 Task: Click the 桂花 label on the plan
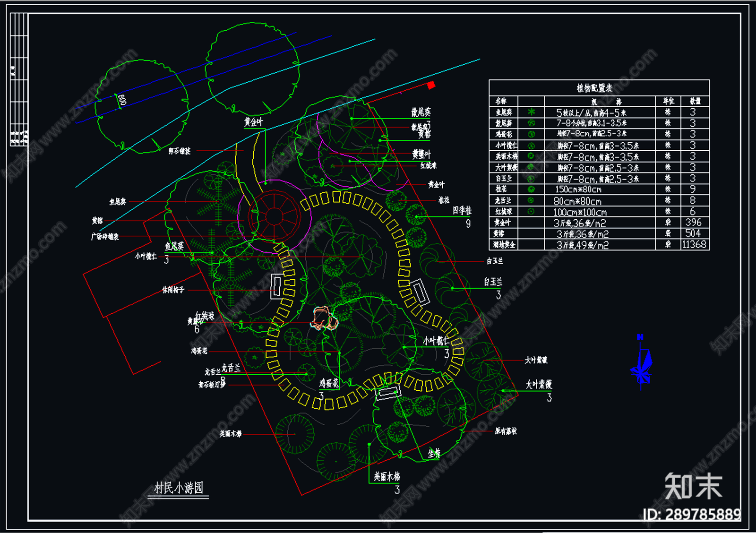(x=444, y=200)
